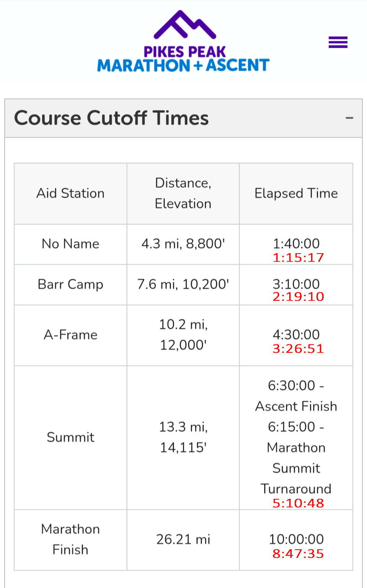Click the 26.21 mi distance cell
The image size is (367, 588).
[x=183, y=540]
